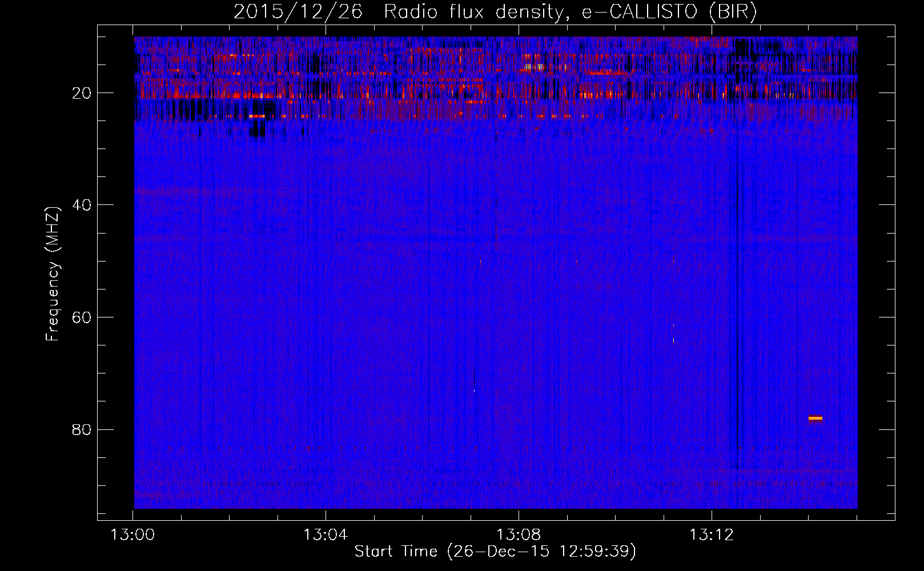Screen dimensions: 924x571
Task: Click the bright orange burst near 78 MHz
Action: [815, 419]
